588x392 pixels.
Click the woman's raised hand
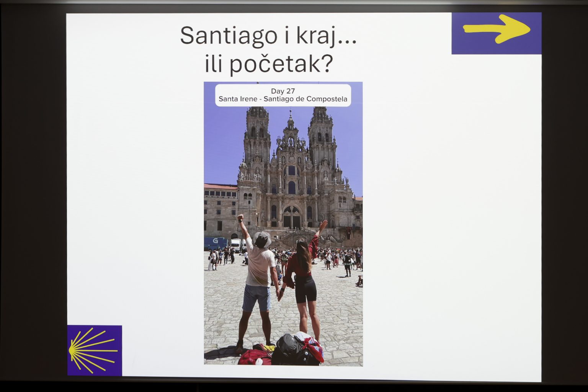pyautogui.click(x=323, y=225)
